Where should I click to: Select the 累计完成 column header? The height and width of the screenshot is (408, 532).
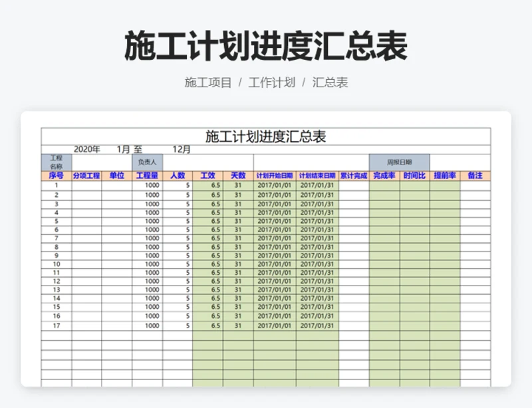tap(354, 176)
